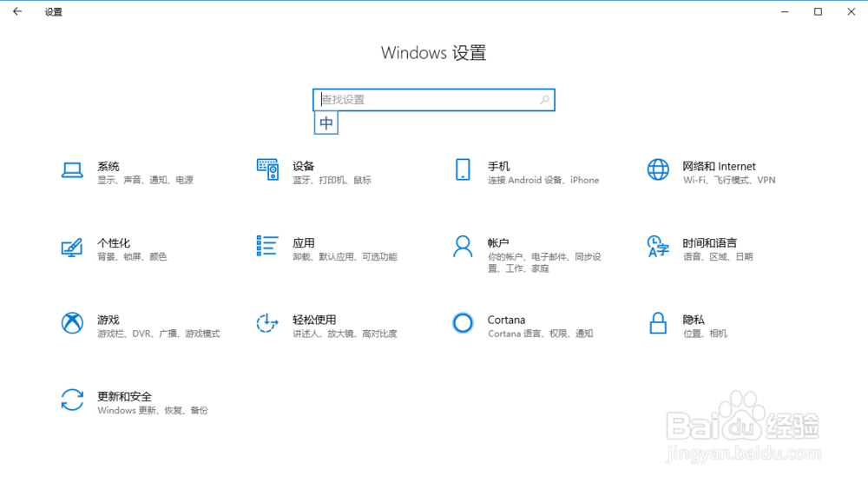The height and width of the screenshot is (483, 868).
Task: Click the text Cortana 语言、权限、通知
Action: coord(540,334)
